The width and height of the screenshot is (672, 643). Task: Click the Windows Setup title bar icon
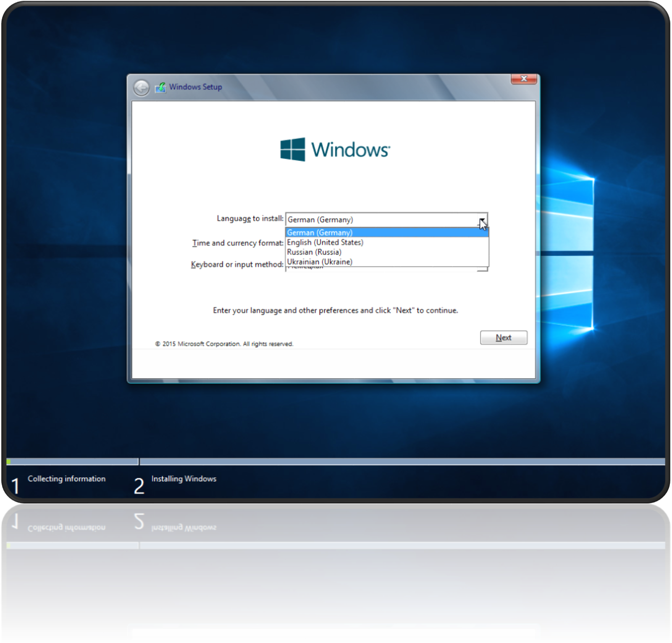pos(160,87)
